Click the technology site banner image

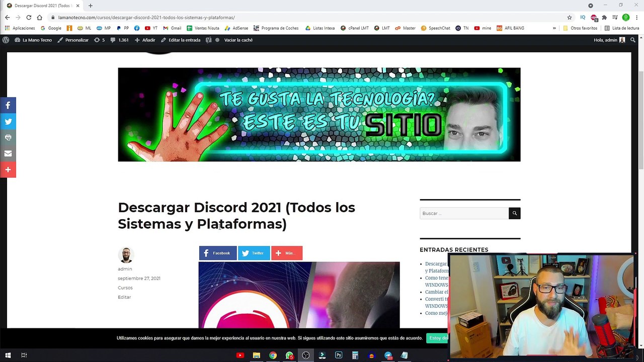pos(319,115)
